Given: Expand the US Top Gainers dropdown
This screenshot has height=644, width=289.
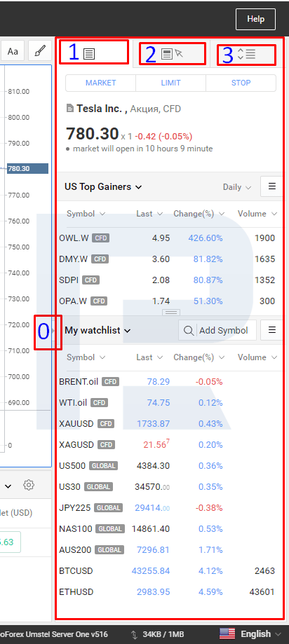Looking at the screenshot, I should [103, 187].
